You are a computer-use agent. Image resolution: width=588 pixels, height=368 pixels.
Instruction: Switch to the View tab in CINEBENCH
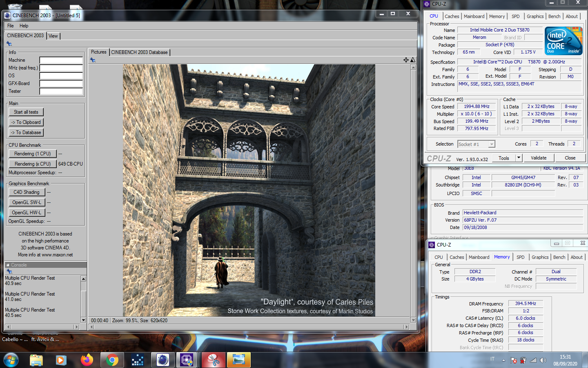[x=53, y=36]
